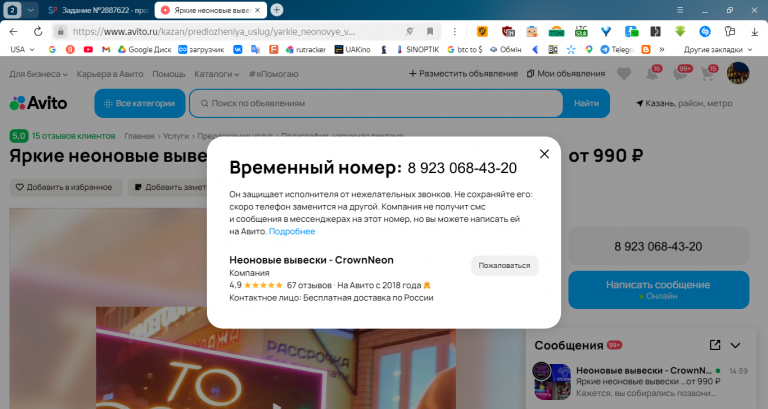
Task: Open Google Maps bookmark icon
Action: tap(589, 49)
